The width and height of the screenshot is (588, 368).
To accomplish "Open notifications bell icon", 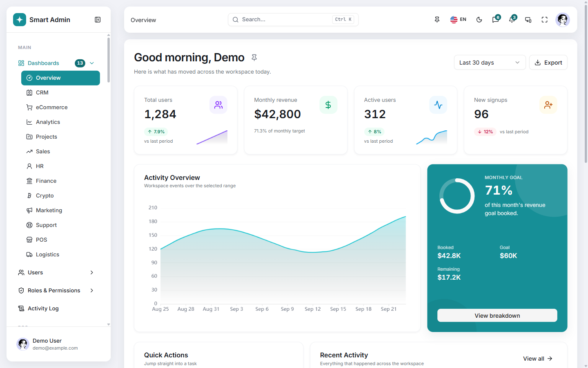I will tap(512, 20).
